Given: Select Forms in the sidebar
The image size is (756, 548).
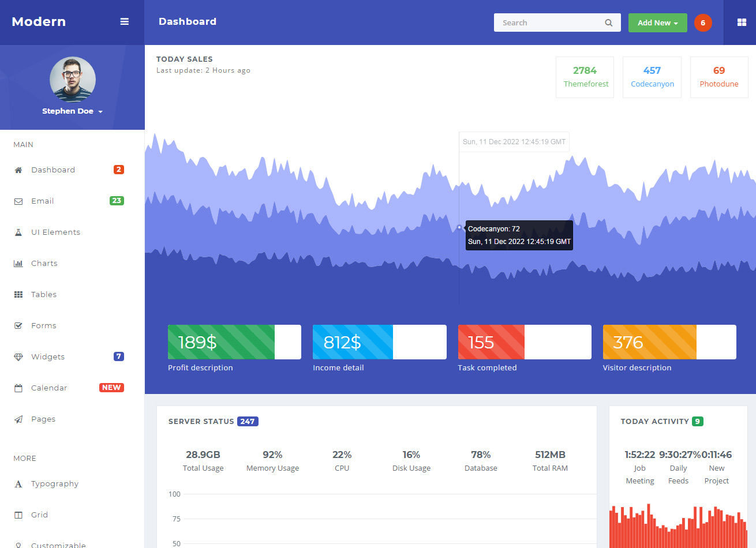Looking at the screenshot, I should tap(44, 326).
